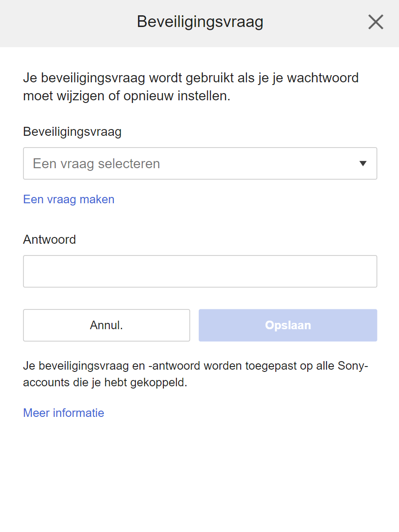The width and height of the screenshot is (399, 532).
Task: Select the Antwoord field to enter your answer
Action: click(200, 271)
